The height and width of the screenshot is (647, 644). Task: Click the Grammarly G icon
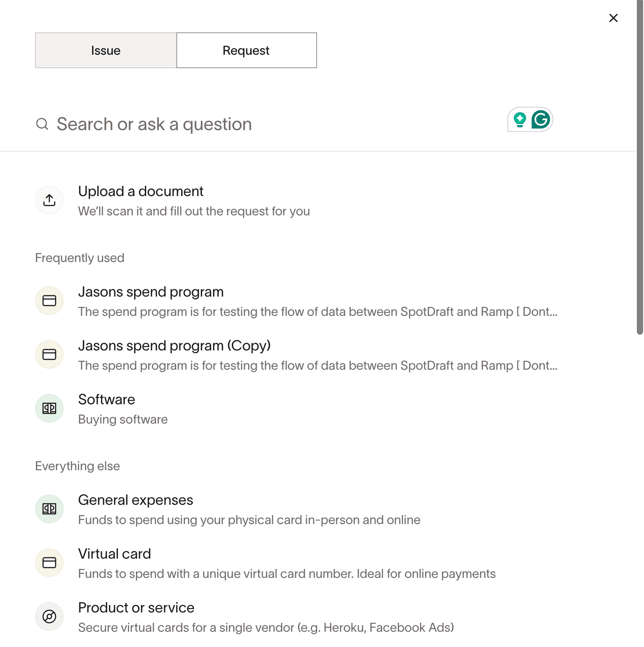coord(541,120)
